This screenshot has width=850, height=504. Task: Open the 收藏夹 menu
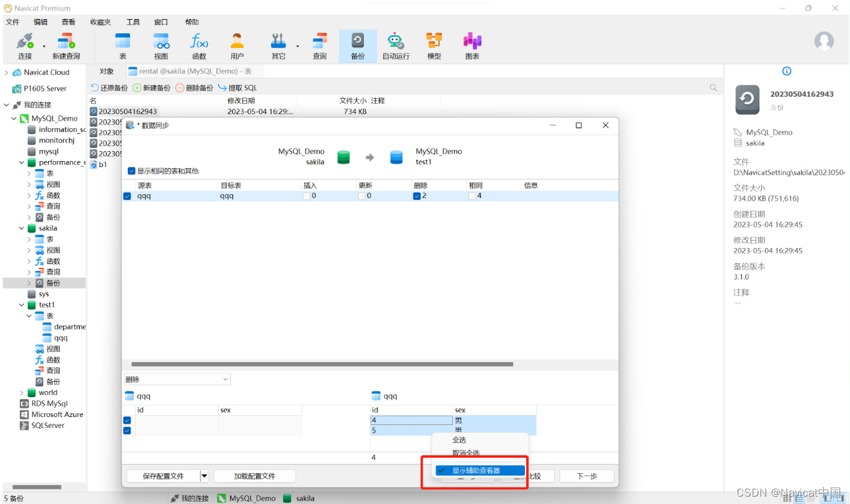tap(101, 22)
